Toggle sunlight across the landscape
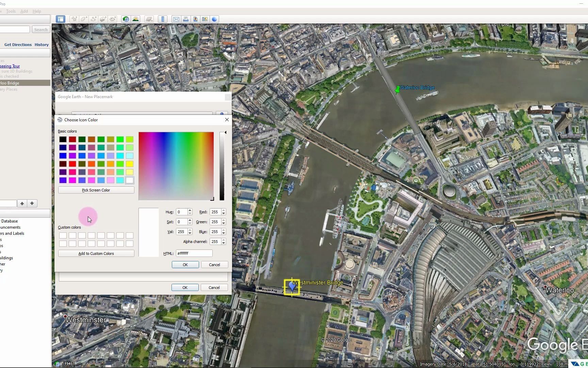This screenshot has height=368, width=588. pos(136,19)
